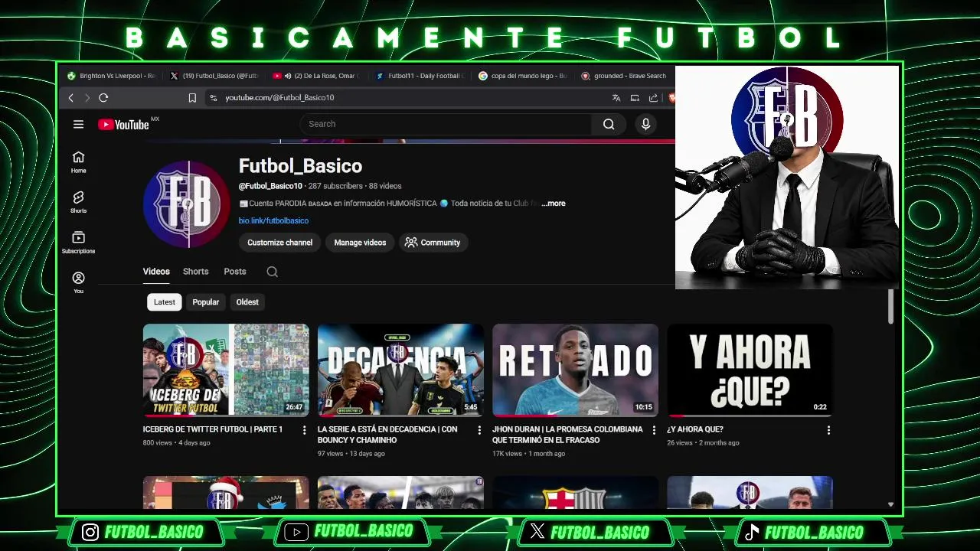Switch to Futbol_Basico X tab
The image size is (980, 551).
[214, 76]
